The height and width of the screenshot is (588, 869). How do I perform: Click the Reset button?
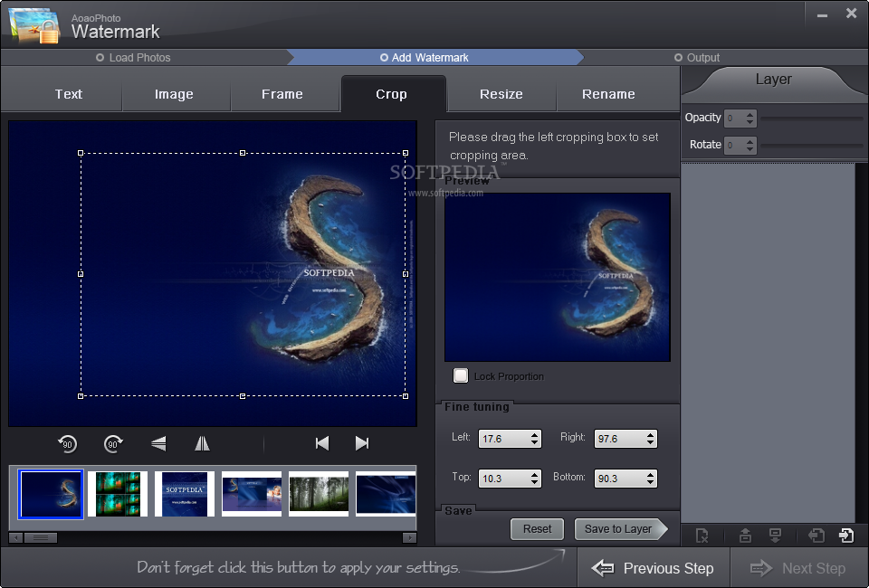537,529
